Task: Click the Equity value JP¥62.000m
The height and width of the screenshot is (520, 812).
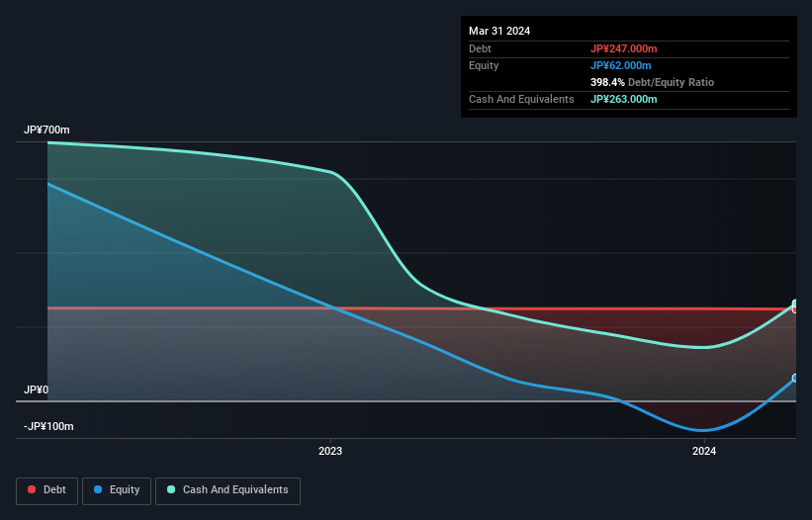Action: tap(620, 65)
